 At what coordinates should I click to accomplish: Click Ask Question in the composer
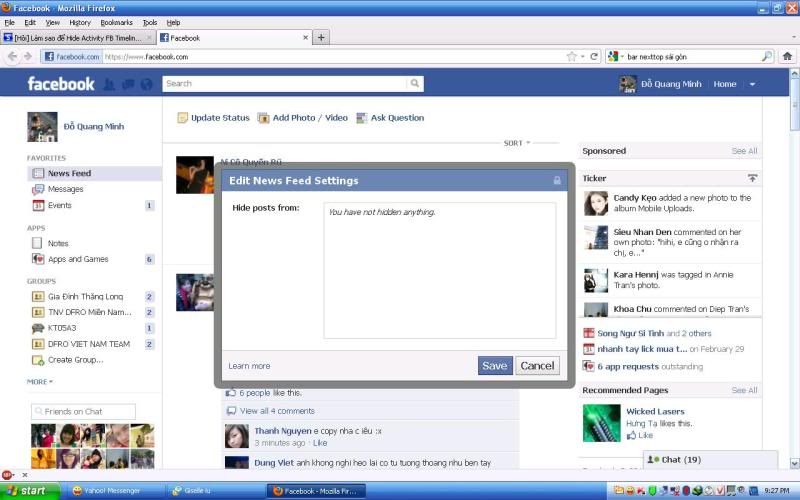[390, 118]
